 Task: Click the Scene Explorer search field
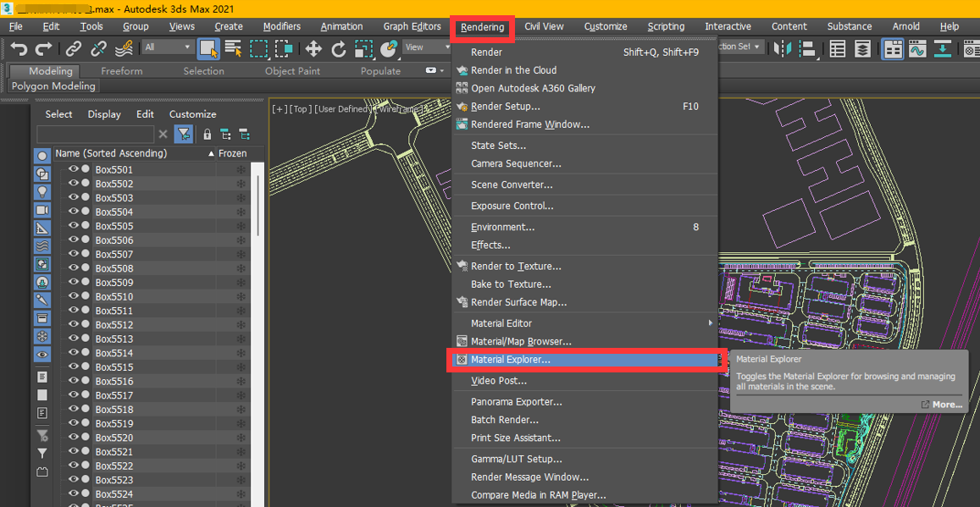(x=96, y=135)
